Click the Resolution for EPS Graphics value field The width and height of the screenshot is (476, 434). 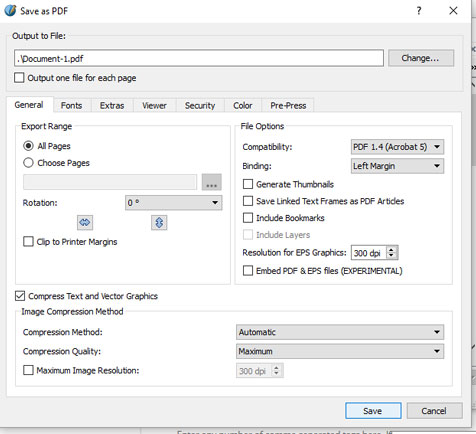click(369, 253)
